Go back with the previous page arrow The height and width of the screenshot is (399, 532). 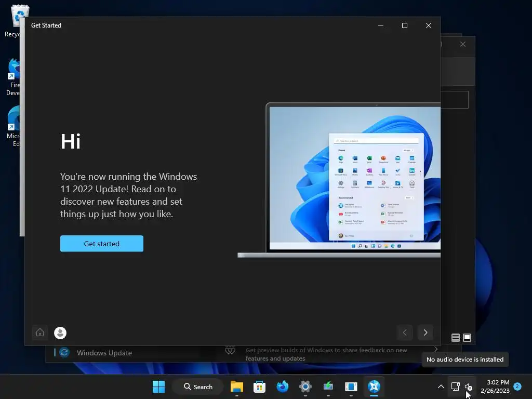[404, 332]
